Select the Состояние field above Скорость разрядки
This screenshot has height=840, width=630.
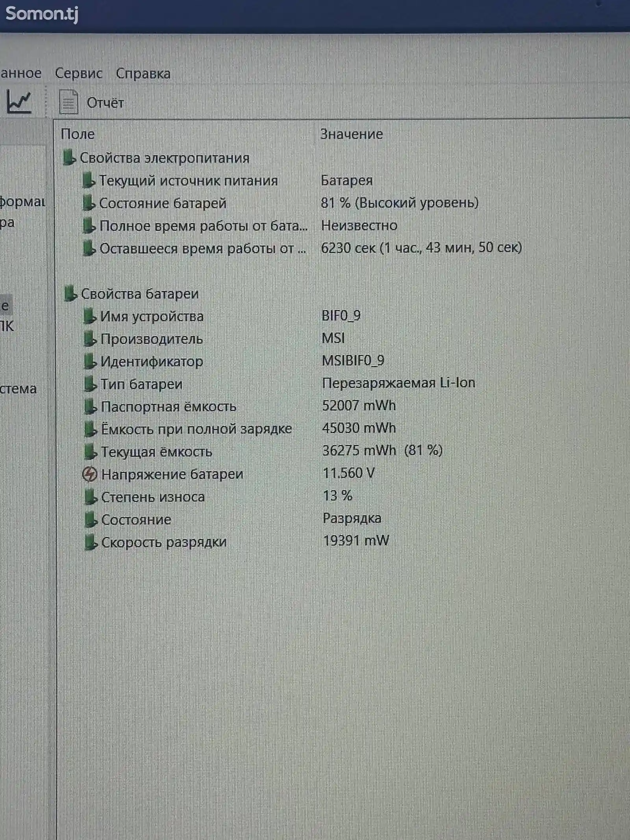point(136,520)
